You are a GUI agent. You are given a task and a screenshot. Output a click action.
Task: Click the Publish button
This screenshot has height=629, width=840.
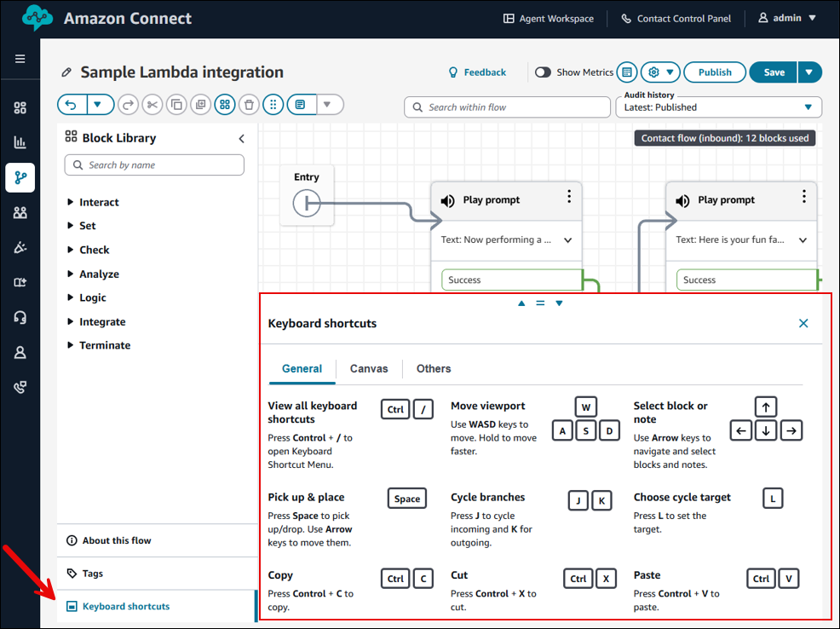click(x=714, y=72)
